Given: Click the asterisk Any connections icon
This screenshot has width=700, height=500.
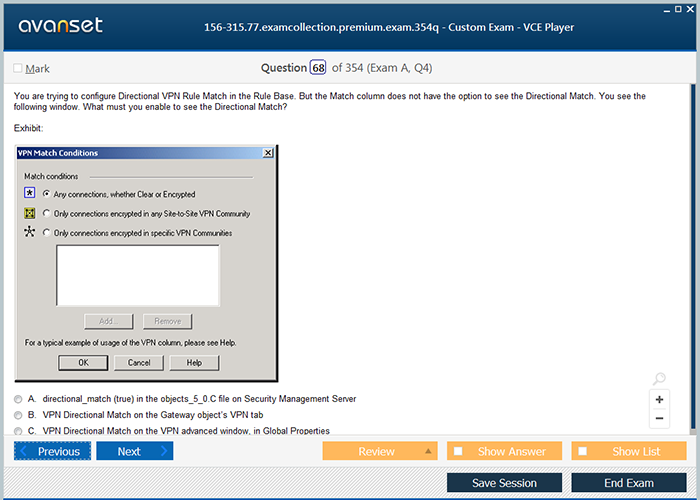Looking at the screenshot, I should (x=29, y=193).
